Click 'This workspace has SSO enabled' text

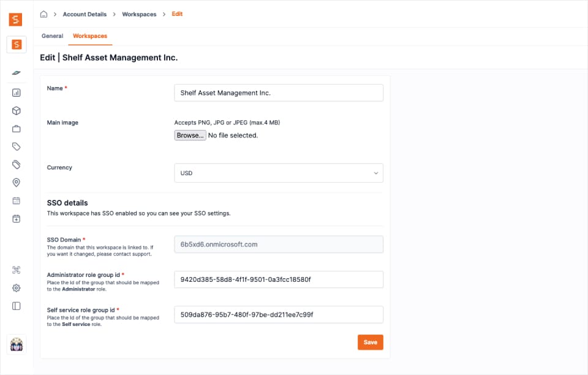139,213
